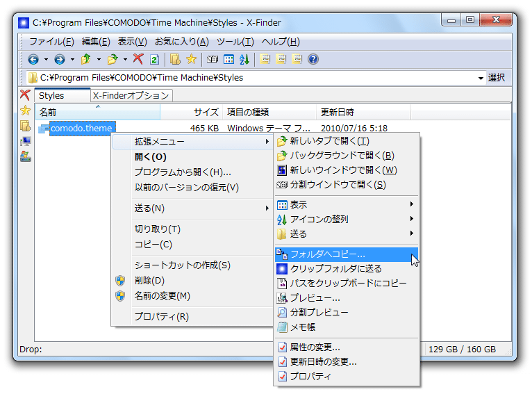This screenshot has width=532, height=394.
Task: Choose 開く(O) in context menu
Action: (192, 157)
